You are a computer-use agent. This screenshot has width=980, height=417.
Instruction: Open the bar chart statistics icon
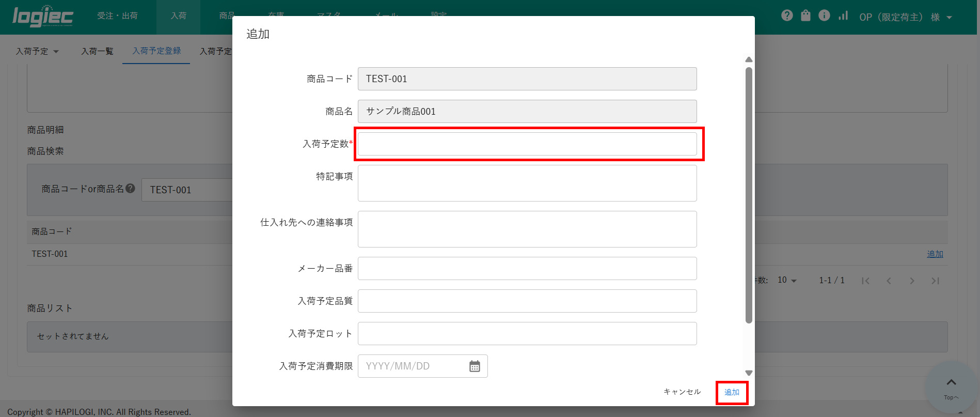[843, 16]
